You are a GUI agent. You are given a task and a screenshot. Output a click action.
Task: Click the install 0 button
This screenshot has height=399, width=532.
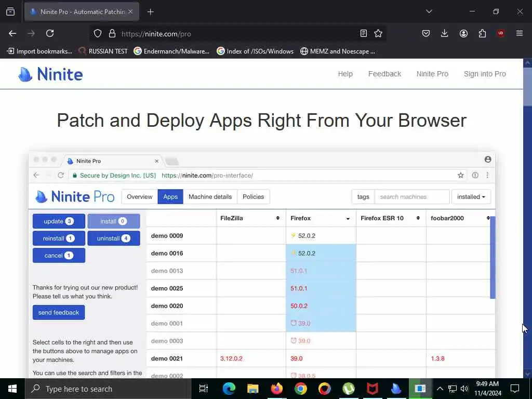[114, 221]
